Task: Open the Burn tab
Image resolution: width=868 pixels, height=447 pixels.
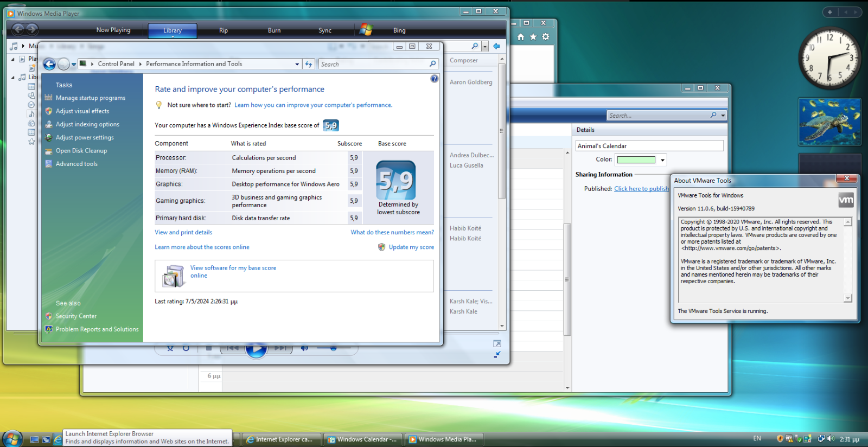Action: click(275, 31)
